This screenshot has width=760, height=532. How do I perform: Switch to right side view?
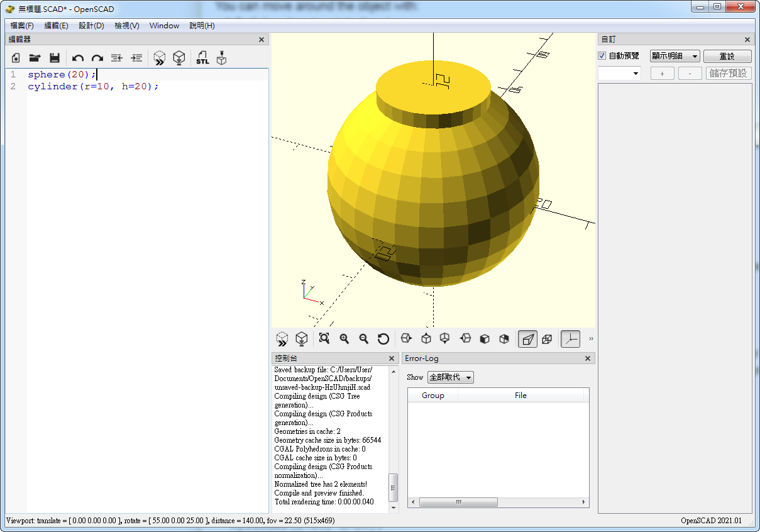[406, 339]
